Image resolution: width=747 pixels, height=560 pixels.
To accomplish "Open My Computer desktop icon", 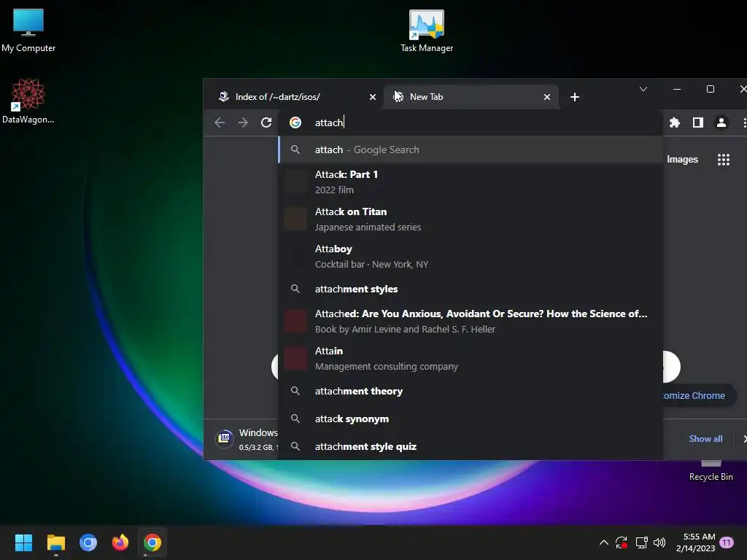I will [28, 29].
